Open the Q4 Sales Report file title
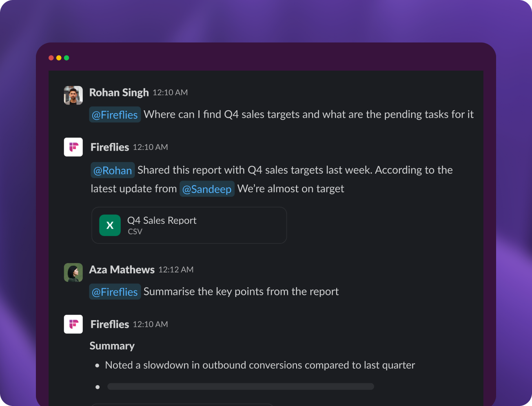 point(162,221)
